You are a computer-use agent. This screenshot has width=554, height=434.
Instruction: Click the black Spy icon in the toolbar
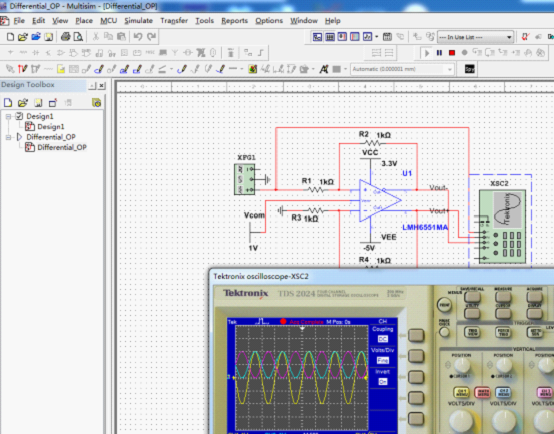[470, 69]
